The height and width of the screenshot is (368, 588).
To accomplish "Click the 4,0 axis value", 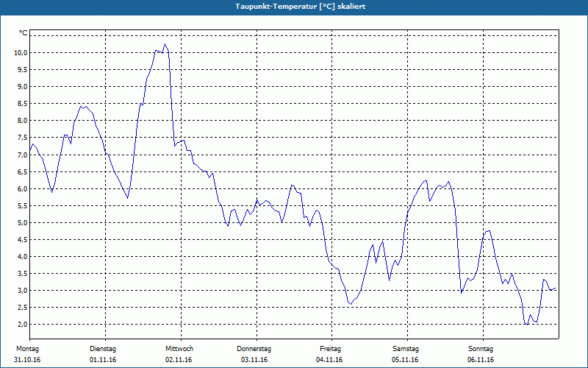I will [22, 256].
